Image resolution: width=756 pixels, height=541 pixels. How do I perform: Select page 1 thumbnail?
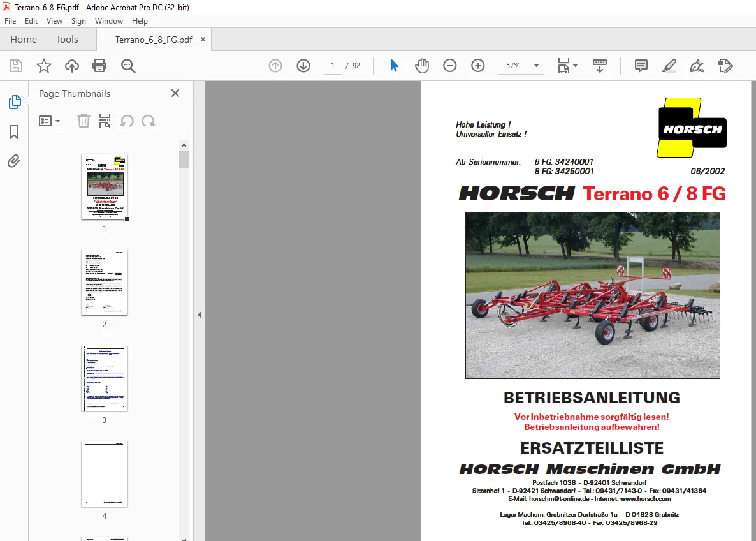tap(105, 187)
